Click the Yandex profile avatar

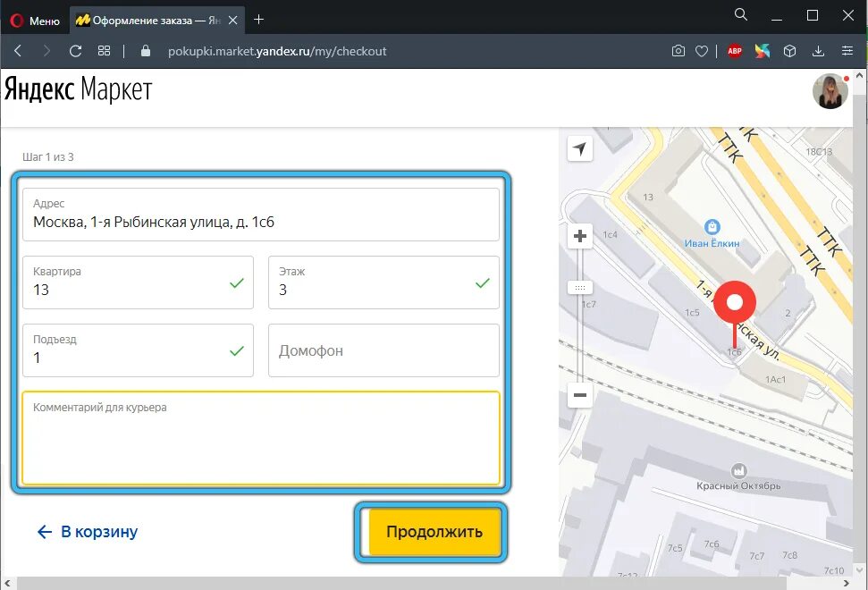pos(830,91)
